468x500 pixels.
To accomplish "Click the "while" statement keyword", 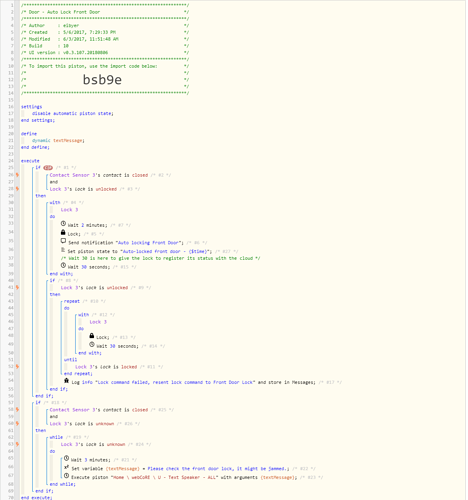I will click(x=56, y=437).
